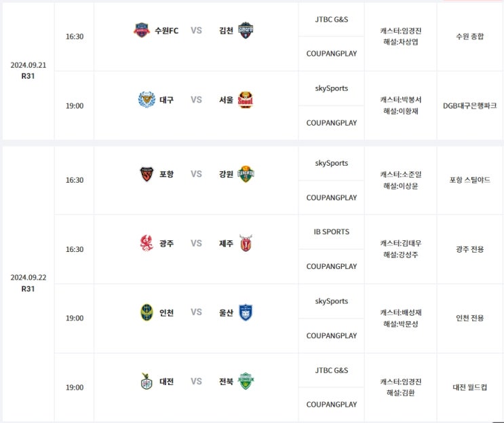Open the Daegu club emblem
The width and height of the screenshot is (504, 423).
(x=147, y=99)
